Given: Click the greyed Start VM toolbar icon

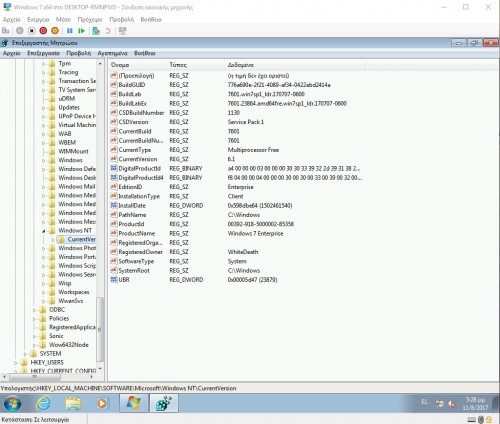Looking at the screenshot, I should (x=20, y=31).
